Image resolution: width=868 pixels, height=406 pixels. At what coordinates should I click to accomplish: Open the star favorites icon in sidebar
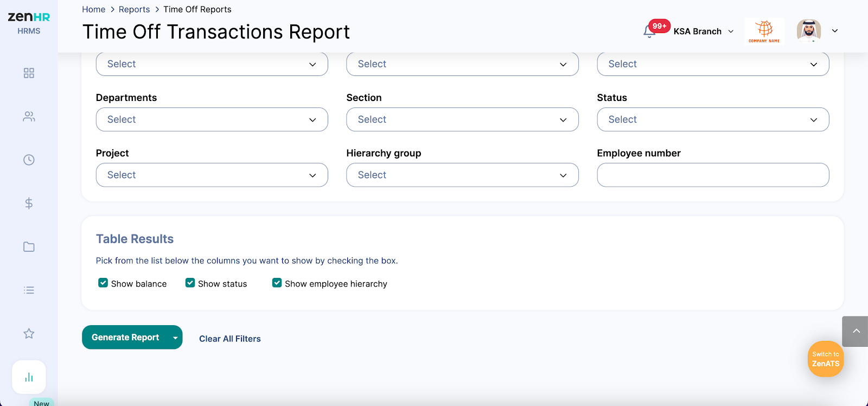(29, 334)
